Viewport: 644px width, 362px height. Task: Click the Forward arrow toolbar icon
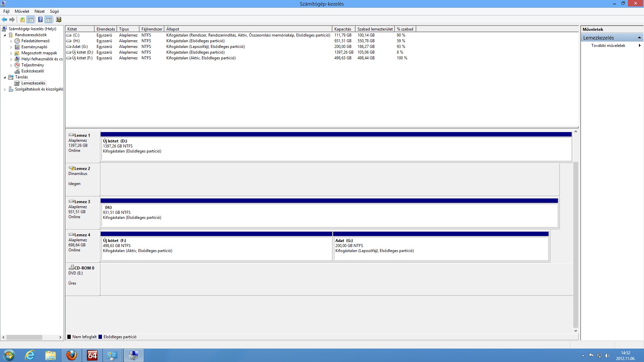12,19
